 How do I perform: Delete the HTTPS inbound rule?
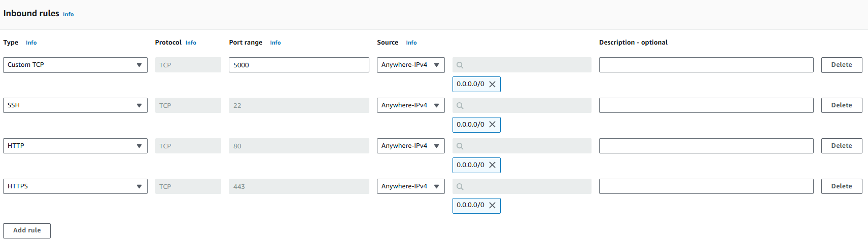pyautogui.click(x=841, y=186)
